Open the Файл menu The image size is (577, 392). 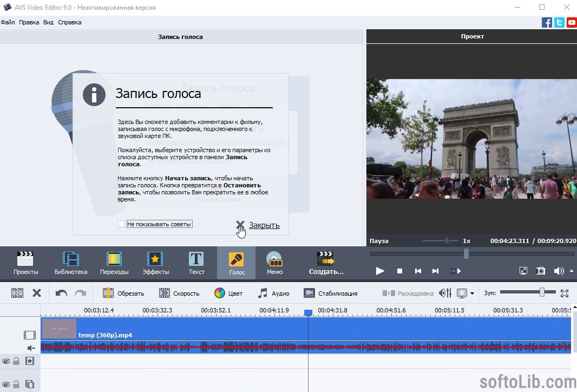click(x=8, y=22)
